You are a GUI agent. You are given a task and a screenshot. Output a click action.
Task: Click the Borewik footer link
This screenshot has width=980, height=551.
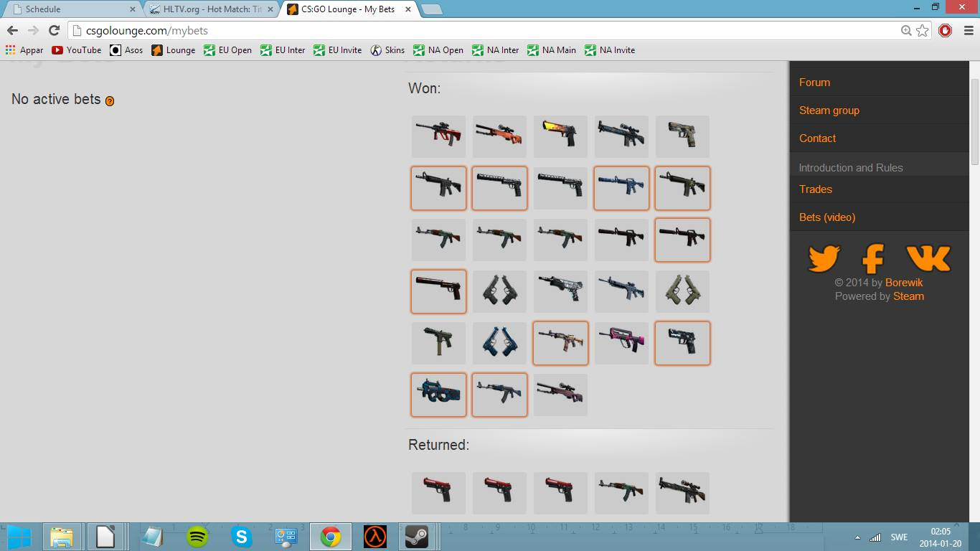[x=904, y=283]
